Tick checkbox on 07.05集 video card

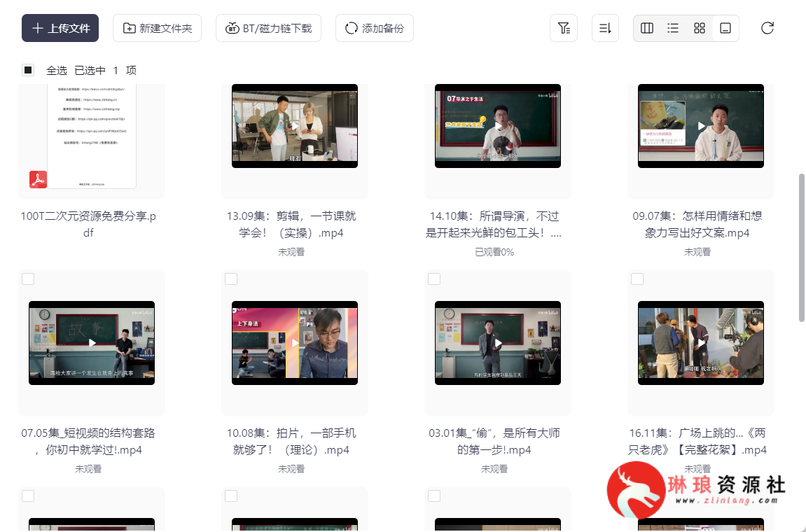tap(28, 279)
